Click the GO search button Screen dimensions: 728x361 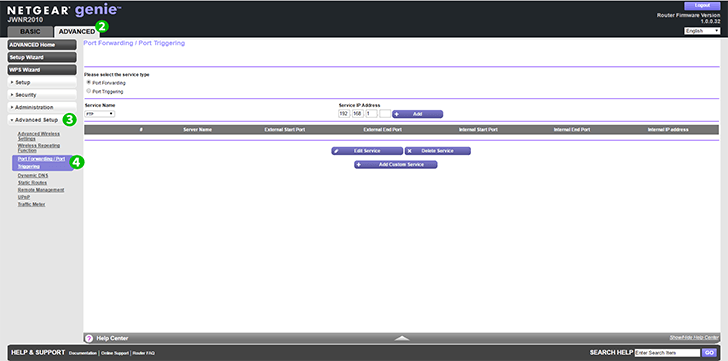[x=708, y=353]
